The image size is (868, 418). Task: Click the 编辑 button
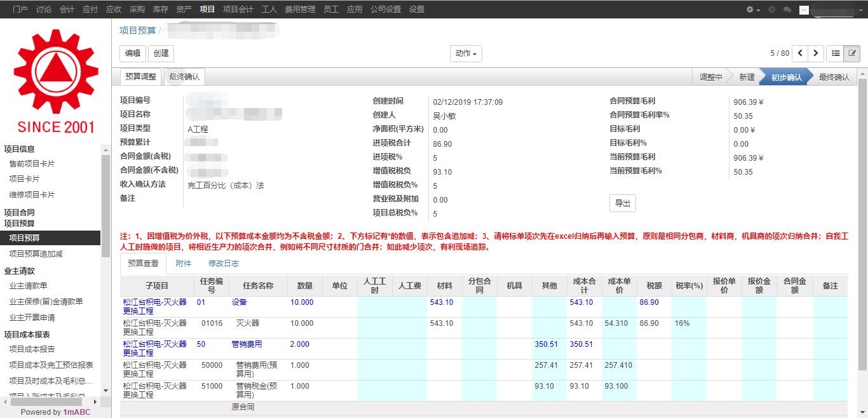point(133,53)
